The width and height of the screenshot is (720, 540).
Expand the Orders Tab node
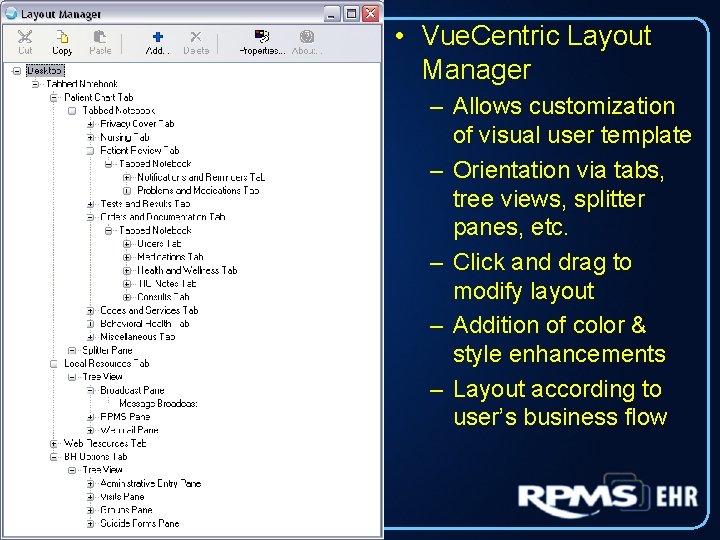(x=127, y=244)
